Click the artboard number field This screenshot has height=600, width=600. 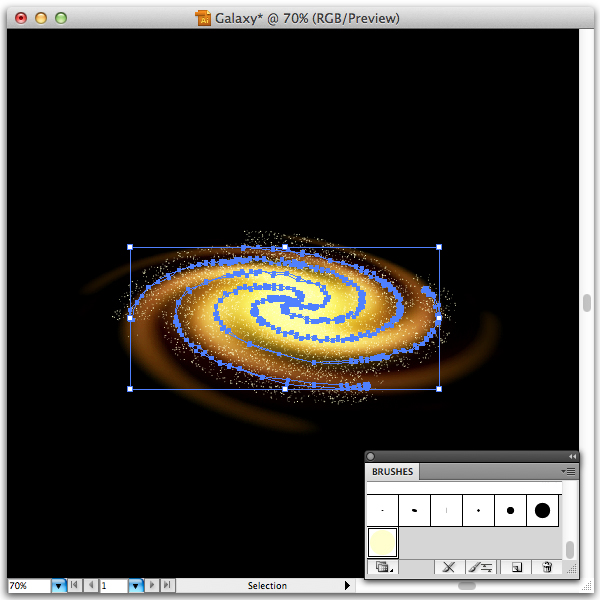tap(114, 585)
